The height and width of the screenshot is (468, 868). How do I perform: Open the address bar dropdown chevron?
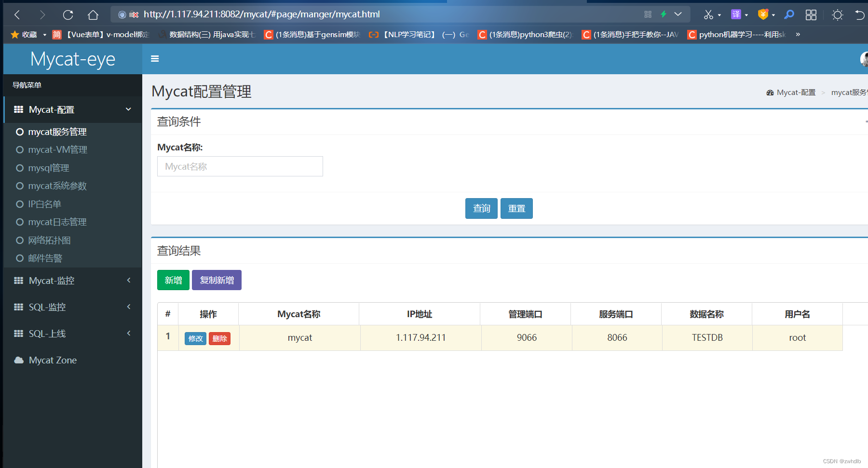[678, 14]
